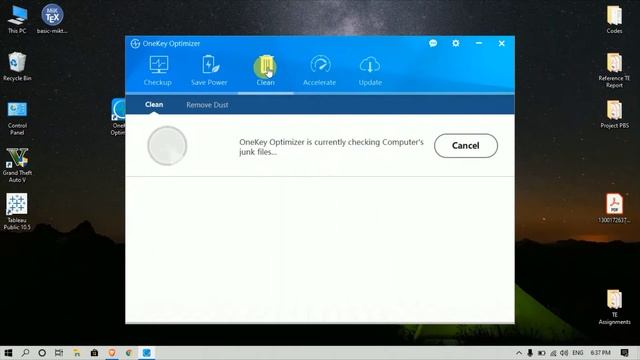Screen dimensions: 640x360
Task: Open Task View on taskbar
Action: 59,353
